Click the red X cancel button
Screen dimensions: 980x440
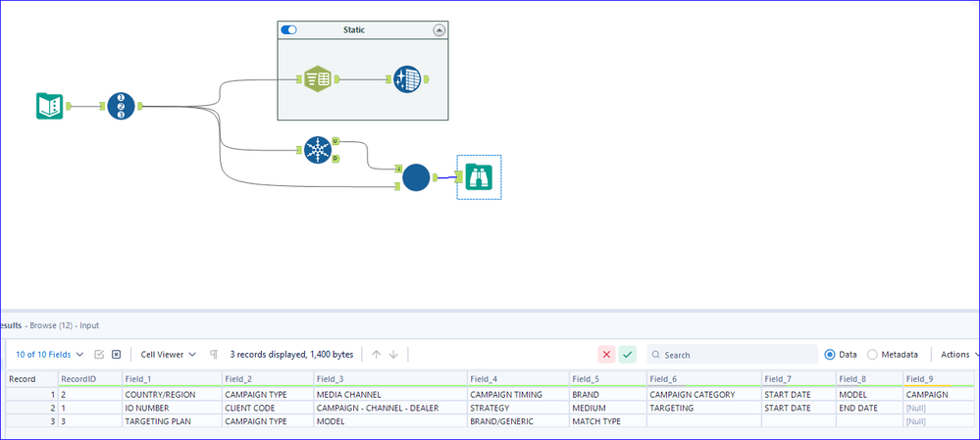(x=606, y=355)
